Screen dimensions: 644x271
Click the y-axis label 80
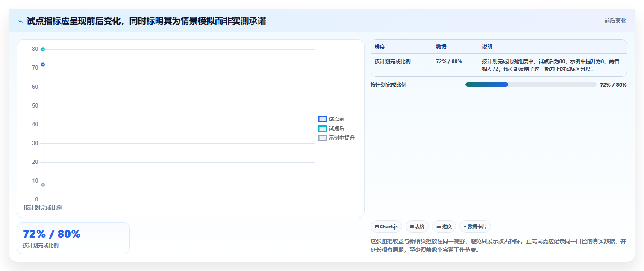point(35,49)
